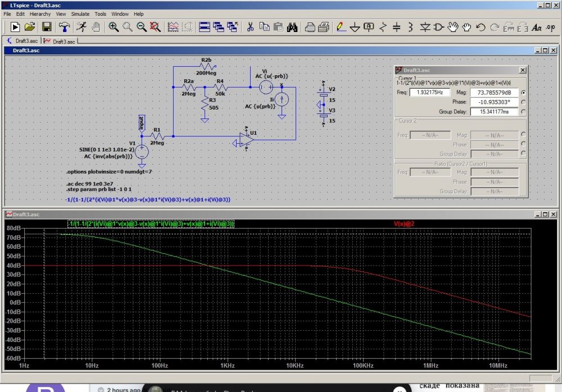The image size is (562, 392).
Task: Click the Cut scissors icon
Action: coord(251,26)
